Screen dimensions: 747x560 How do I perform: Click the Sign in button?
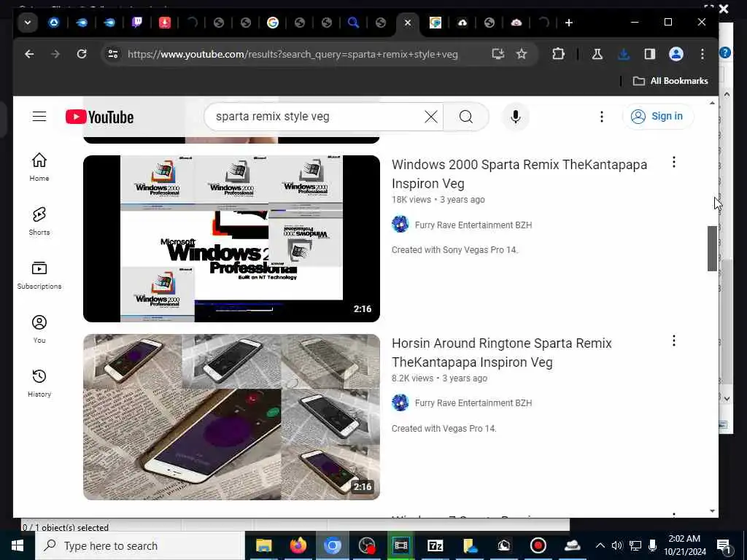point(658,117)
